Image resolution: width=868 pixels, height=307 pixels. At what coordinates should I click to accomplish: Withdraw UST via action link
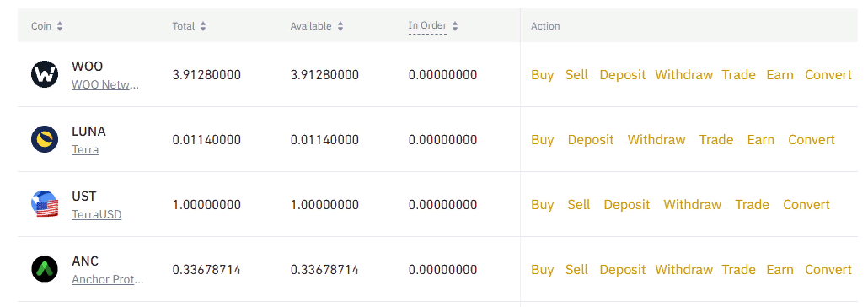pos(693,204)
